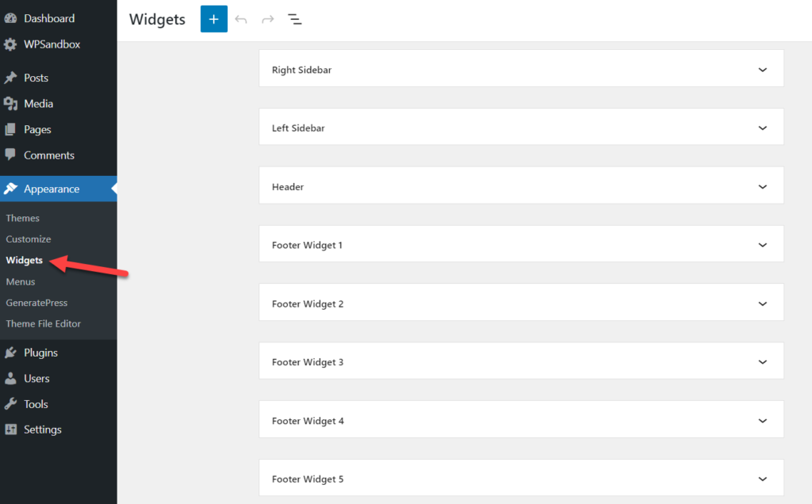Click the Plugins plug icon
This screenshot has height=504, width=812.
pyautogui.click(x=10, y=353)
